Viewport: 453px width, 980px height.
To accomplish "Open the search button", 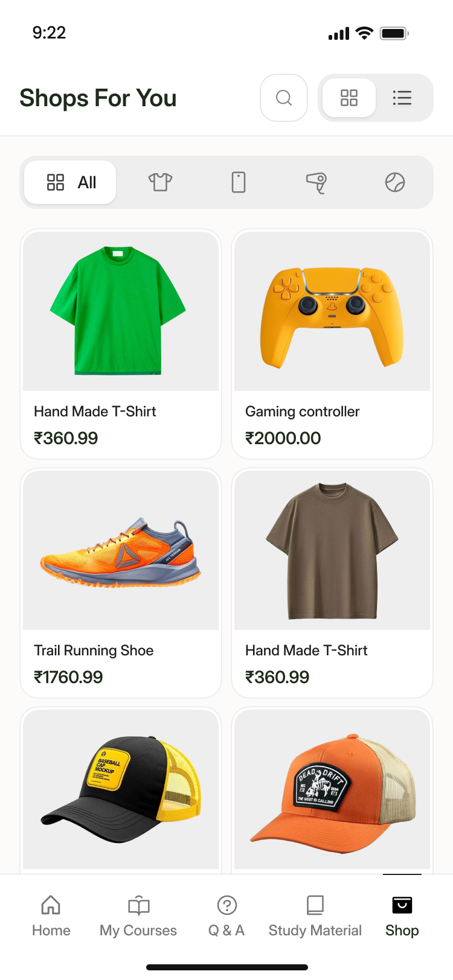I will (x=284, y=98).
